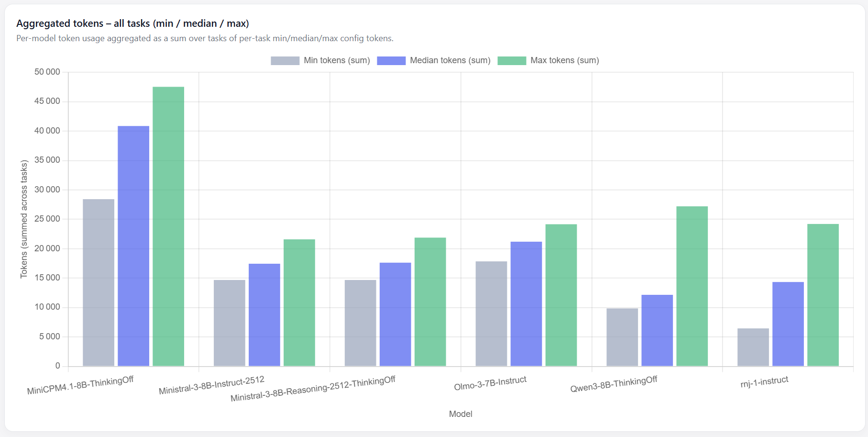Click rnj-1-instruct gray min tokens bar
The image size is (868, 437).
tap(753, 347)
